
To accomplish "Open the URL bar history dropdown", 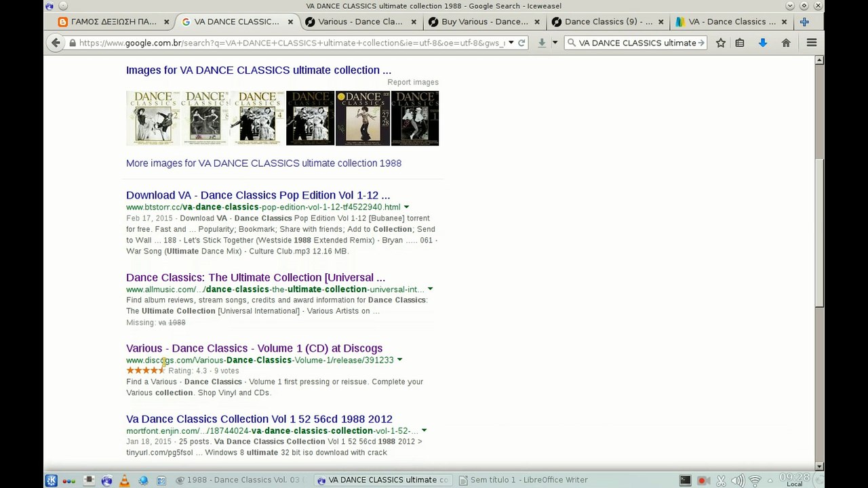I will coord(511,43).
